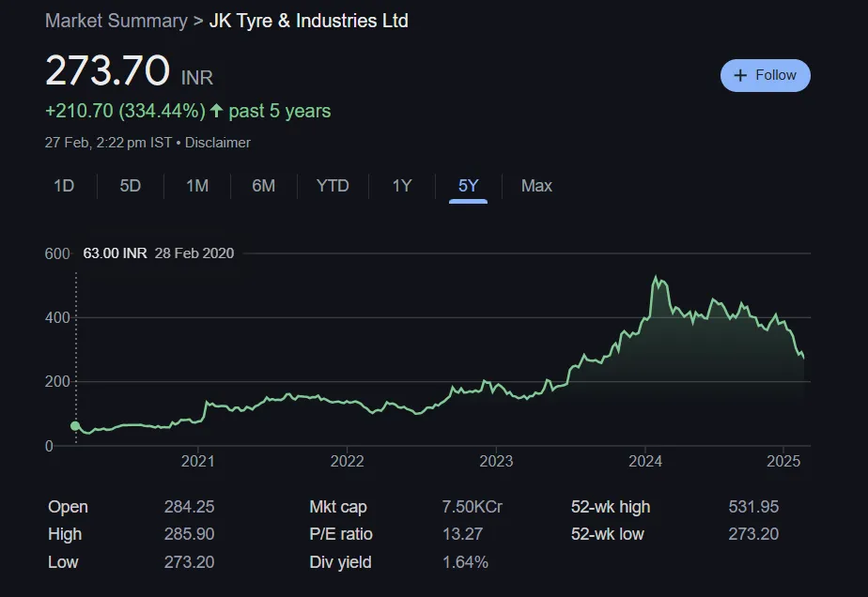Click the 2023 x-axis label
Image resolution: width=868 pixels, height=597 pixels.
[x=496, y=461]
